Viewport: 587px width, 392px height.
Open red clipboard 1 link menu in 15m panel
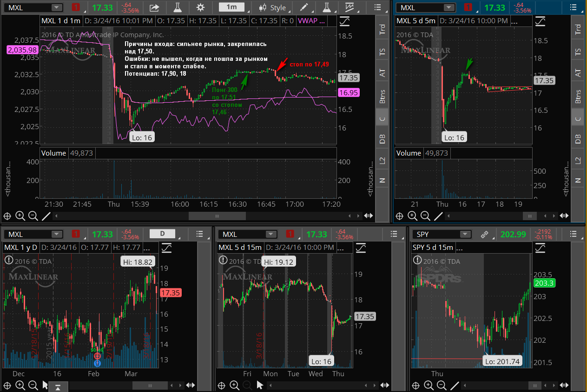[x=290, y=234]
